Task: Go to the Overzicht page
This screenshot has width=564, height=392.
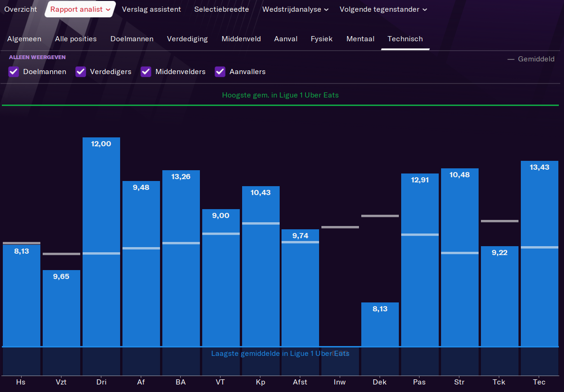Action: (x=21, y=9)
